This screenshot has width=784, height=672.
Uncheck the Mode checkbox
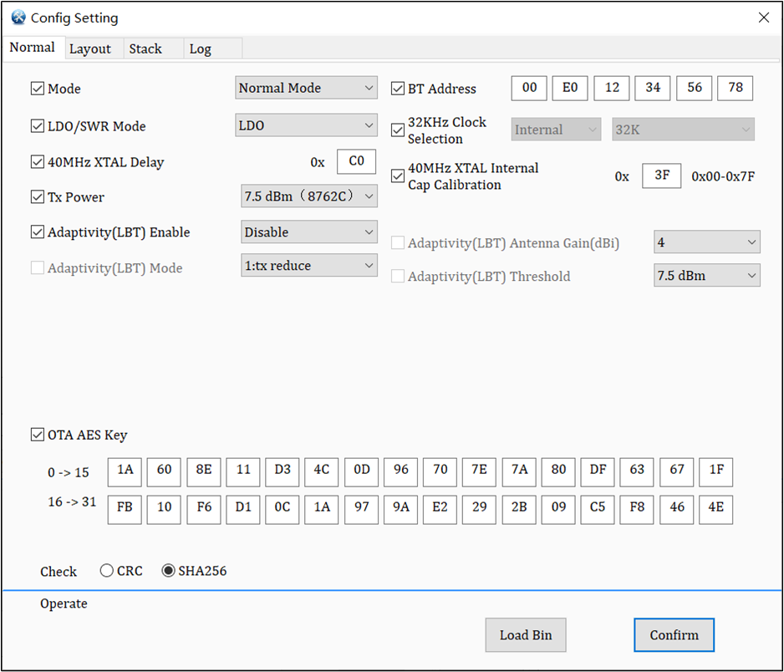pyautogui.click(x=38, y=87)
